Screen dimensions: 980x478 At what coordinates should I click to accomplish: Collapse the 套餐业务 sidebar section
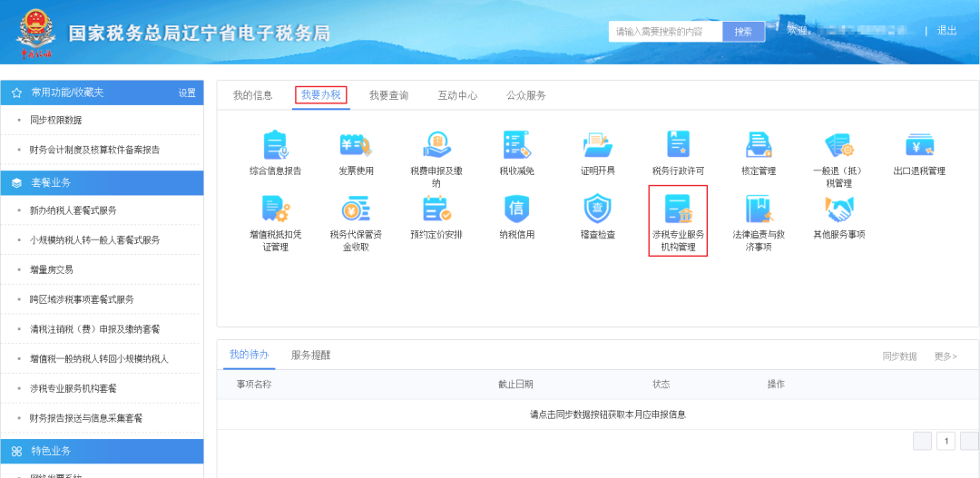(102, 182)
